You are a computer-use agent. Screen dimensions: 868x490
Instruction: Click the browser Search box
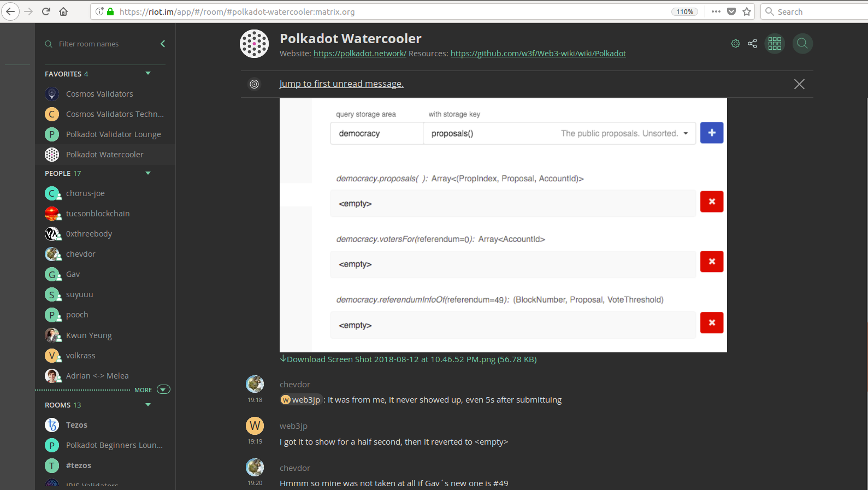click(x=814, y=11)
